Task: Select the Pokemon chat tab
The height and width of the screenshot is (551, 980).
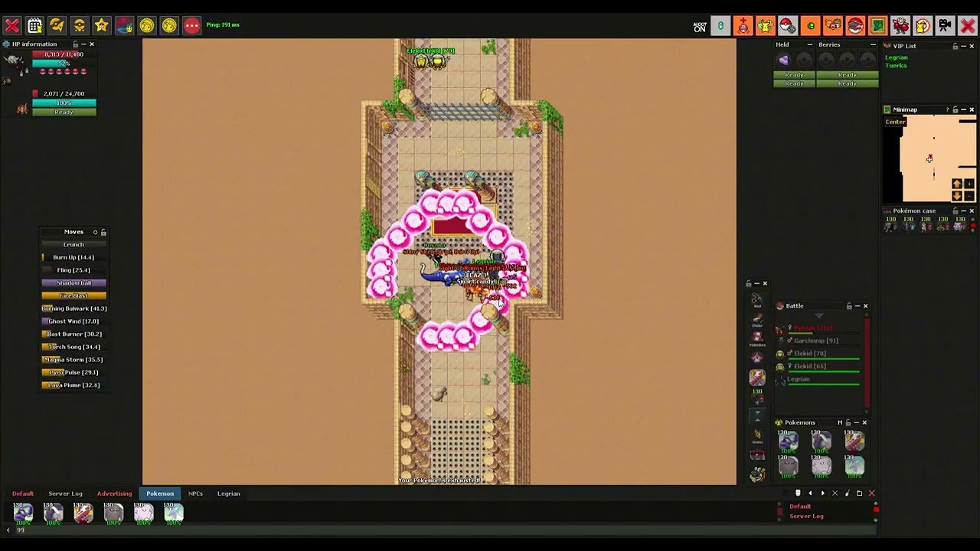Action: tap(160, 494)
